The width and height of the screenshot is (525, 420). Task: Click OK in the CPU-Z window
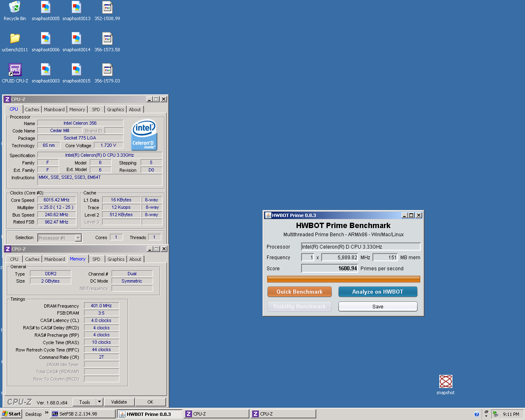[x=151, y=402]
